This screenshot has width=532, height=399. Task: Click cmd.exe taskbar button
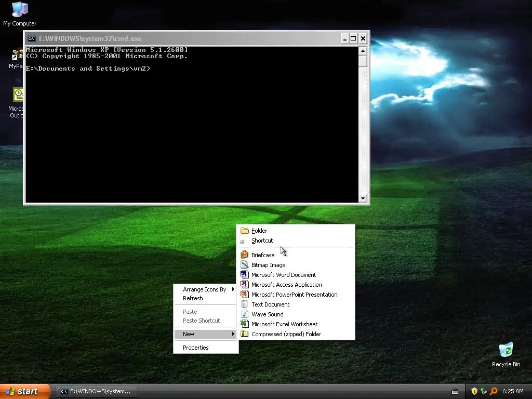96,391
